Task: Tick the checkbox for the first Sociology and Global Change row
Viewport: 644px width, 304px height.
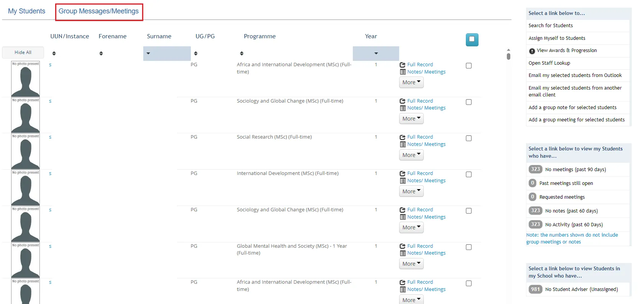Action: [x=469, y=102]
